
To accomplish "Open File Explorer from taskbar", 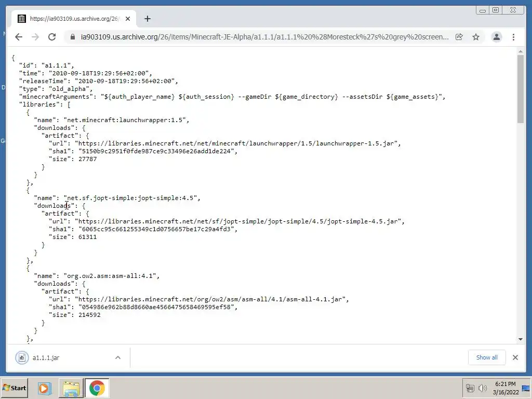I will 71,388.
